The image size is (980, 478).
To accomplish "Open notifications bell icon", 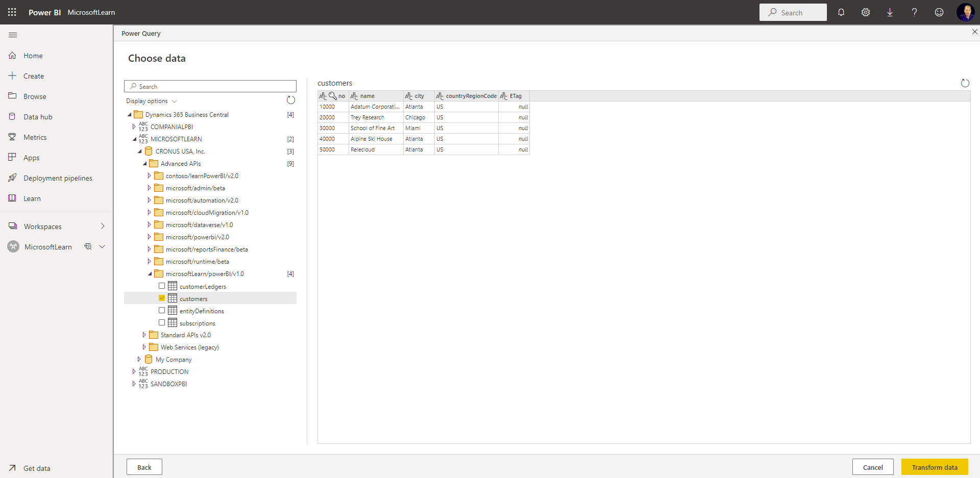I will [x=841, y=12].
